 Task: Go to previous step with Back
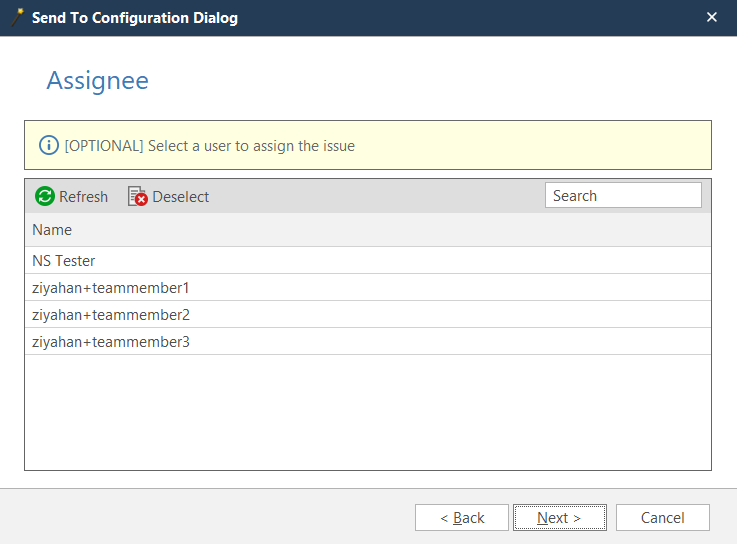[x=462, y=518]
